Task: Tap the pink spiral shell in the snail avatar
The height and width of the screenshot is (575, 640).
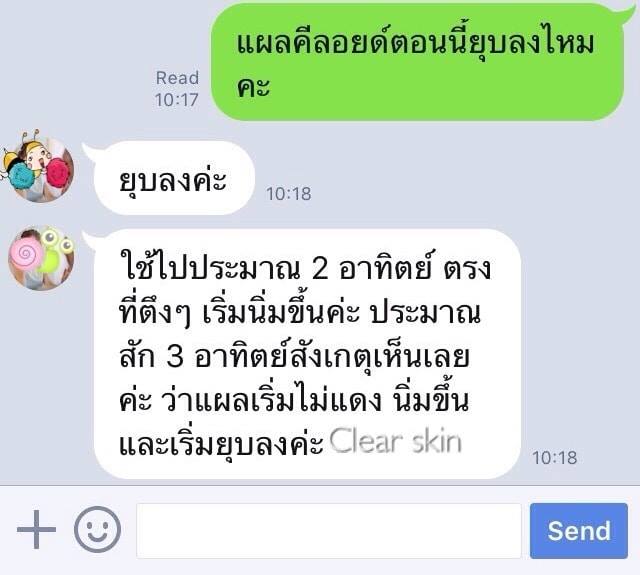Action: [27, 254]
